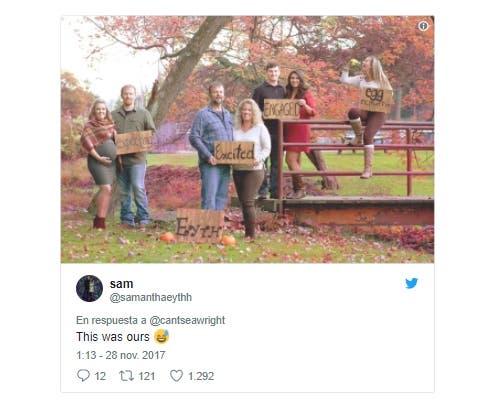
Task: Click the Twitter bird logo
Action: 411,283
